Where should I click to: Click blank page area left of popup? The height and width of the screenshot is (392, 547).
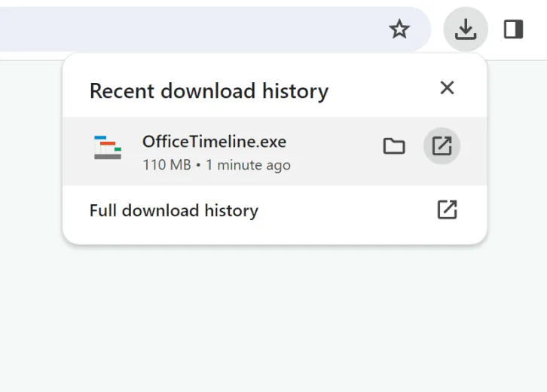30,188
